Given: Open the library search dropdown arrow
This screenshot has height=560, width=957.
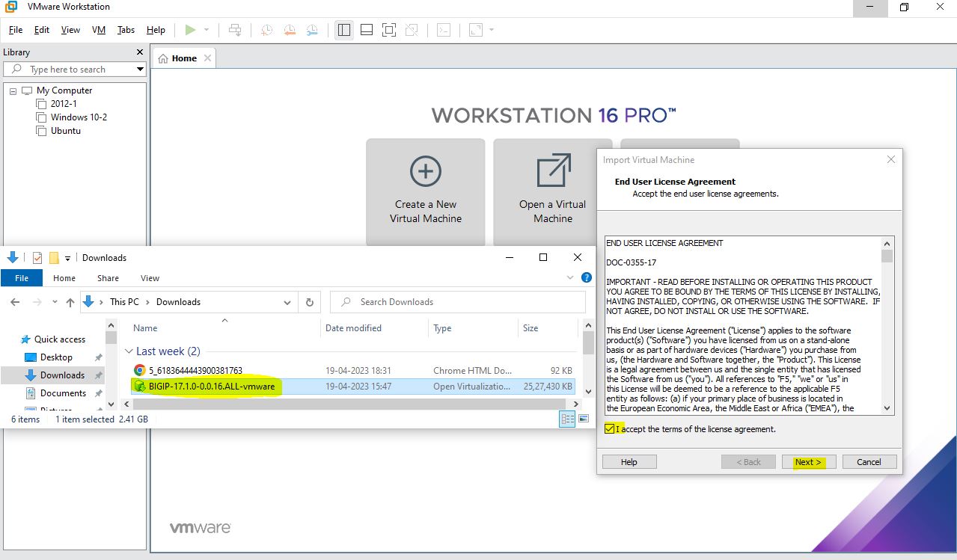Looking at the screenshot, I should (140, 70).
